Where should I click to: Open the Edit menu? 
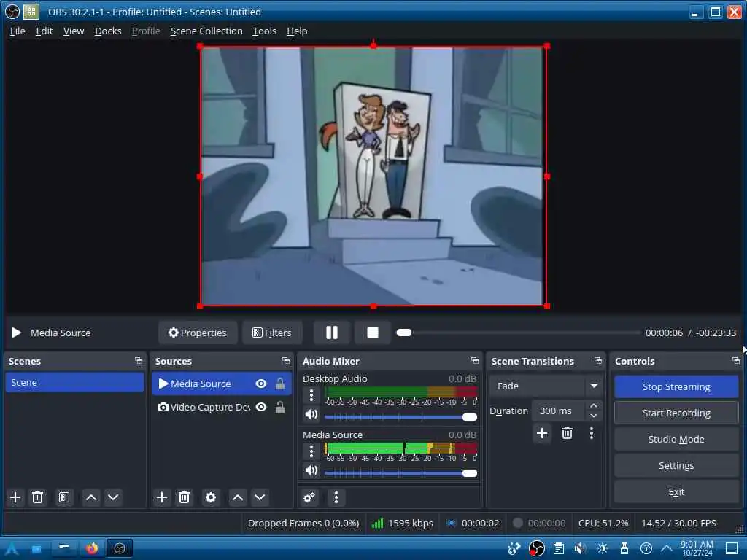(x=44, y=31)
